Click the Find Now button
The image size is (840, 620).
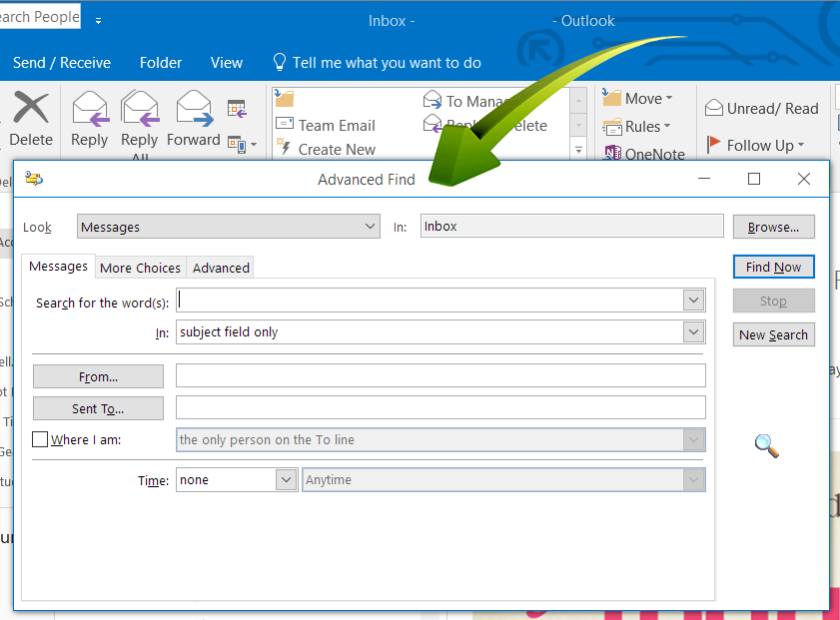(773, 267)
